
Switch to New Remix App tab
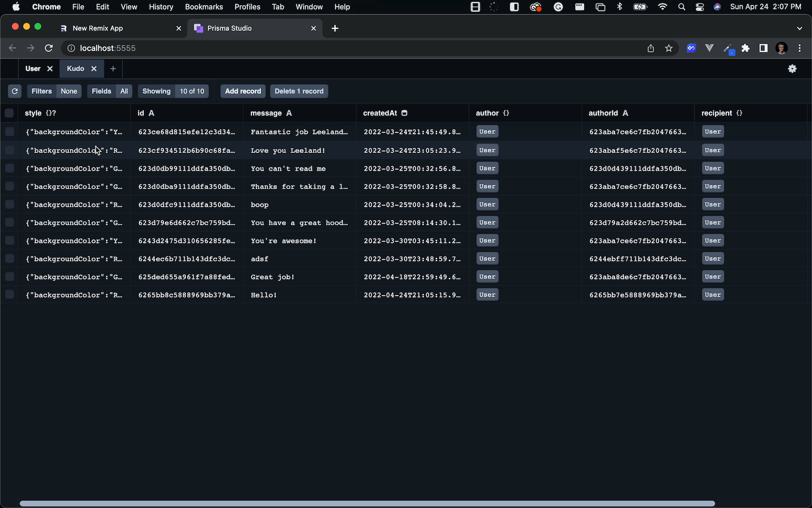(x=97, y=28)
